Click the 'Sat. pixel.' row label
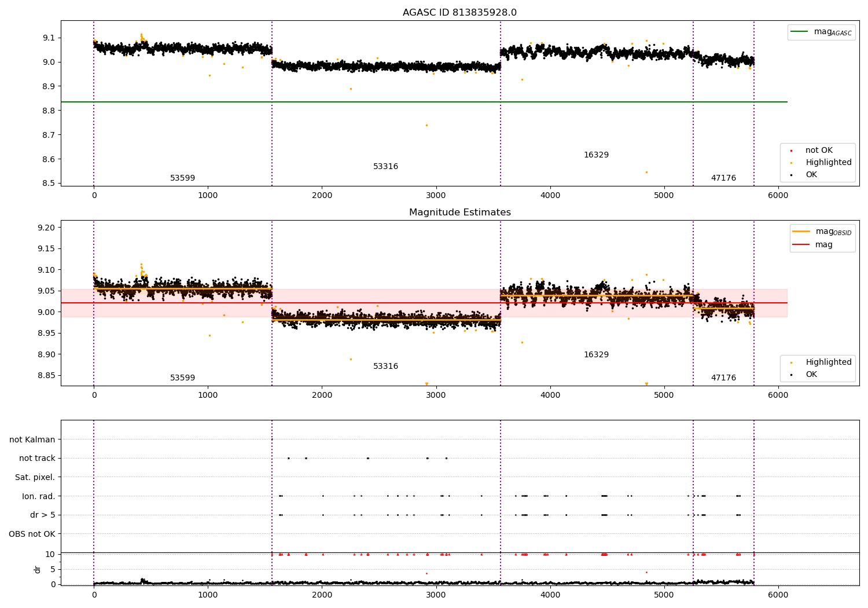 coord(35,478)
